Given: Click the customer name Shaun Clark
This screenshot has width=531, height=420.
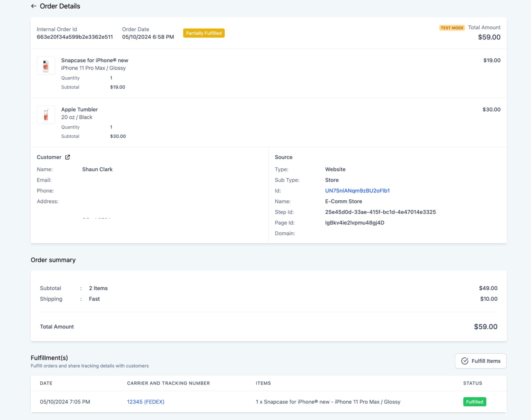Looking at the screenshot, I should coord(97,169).
